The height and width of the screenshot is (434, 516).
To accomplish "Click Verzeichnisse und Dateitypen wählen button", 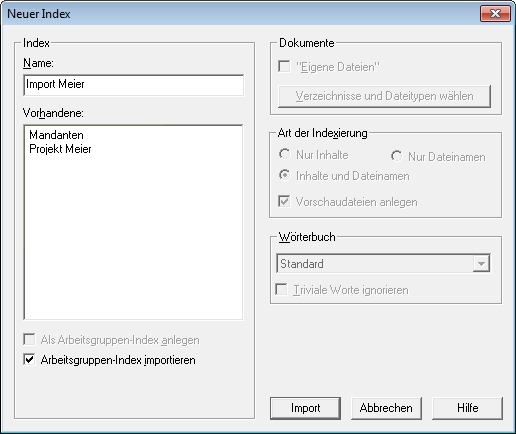I will coord(384,96).
